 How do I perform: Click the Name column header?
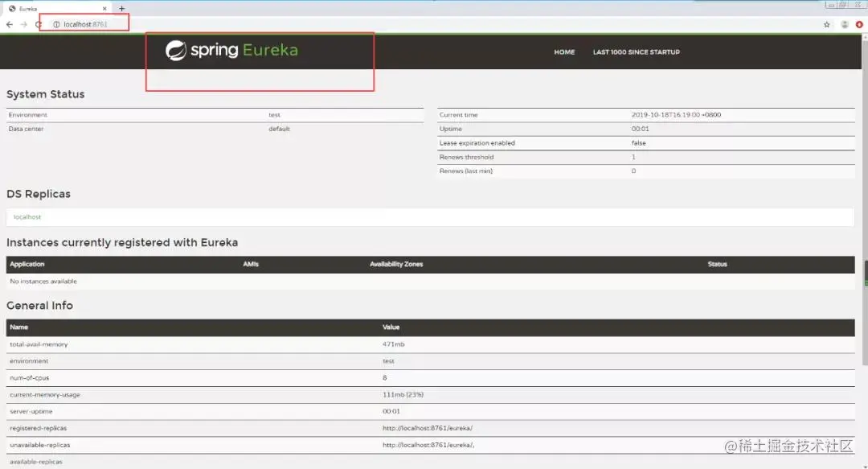click(x=18, y=327)
